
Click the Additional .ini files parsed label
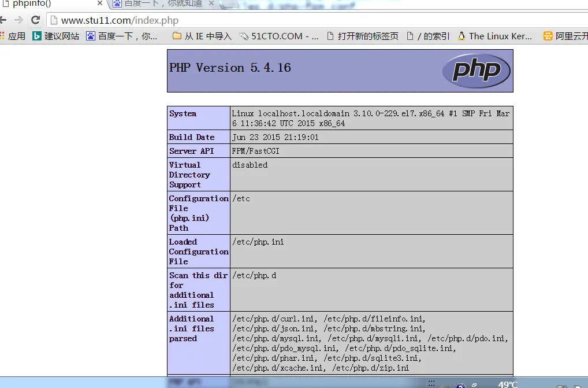tap(192, 328)
